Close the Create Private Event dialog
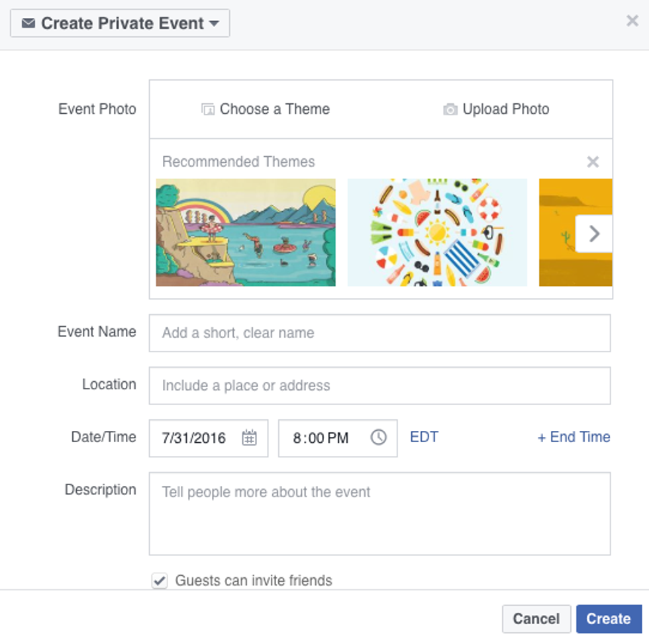Image resolution: width=649 pixels, height=644 pixels. point(632,21)
